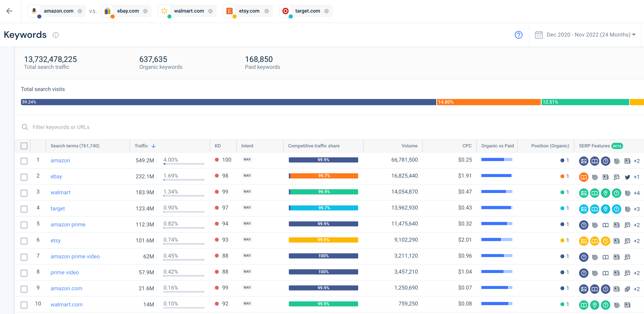644x314 pixels.
Task: Open the amazon prime video keyword link
Action: (75, 256)
